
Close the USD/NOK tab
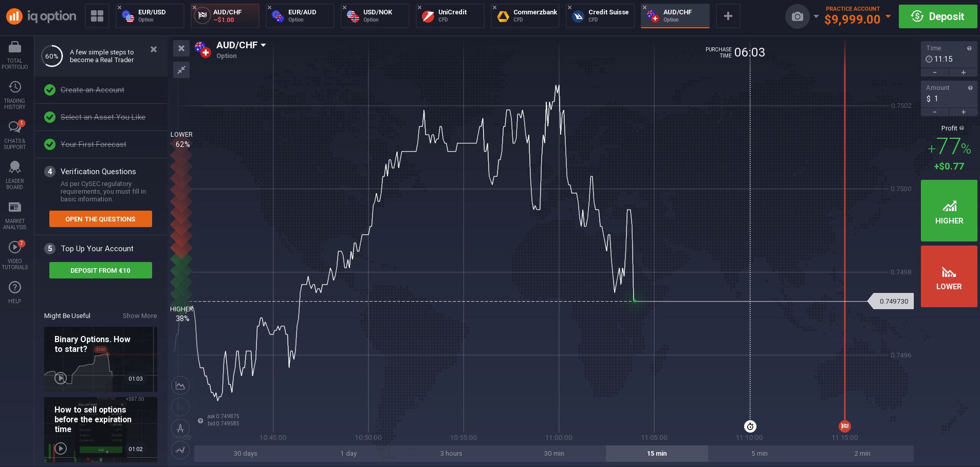[345, 7]
